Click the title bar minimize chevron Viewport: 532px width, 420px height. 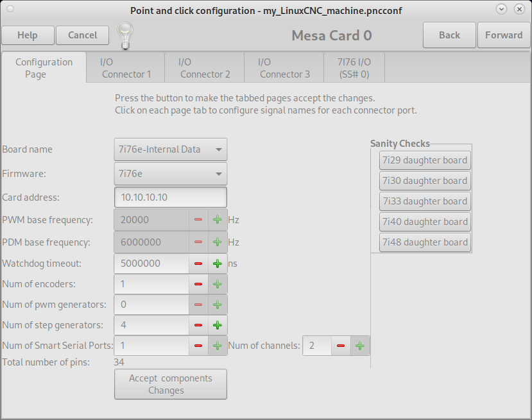(x=501, y=9)
